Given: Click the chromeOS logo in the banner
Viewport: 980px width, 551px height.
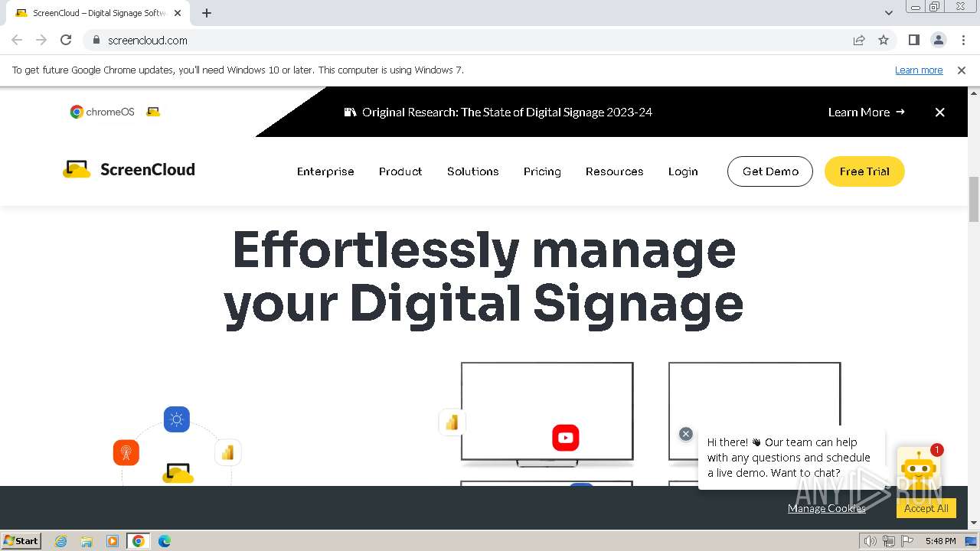Looking at the screenshot, I should pos(103,112).
